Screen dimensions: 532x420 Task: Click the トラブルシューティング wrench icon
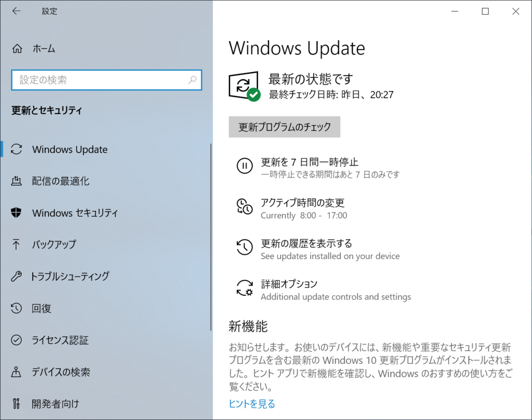(16, 276)
